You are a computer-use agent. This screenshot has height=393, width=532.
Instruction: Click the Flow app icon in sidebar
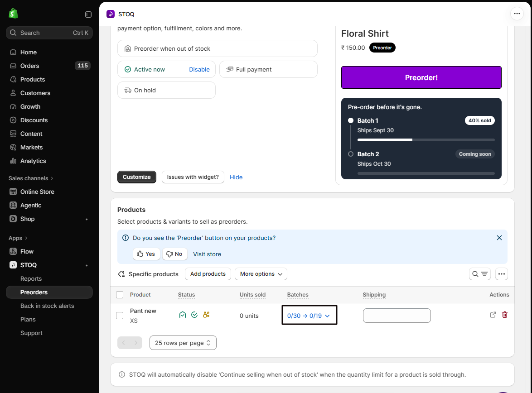point(13,251)
